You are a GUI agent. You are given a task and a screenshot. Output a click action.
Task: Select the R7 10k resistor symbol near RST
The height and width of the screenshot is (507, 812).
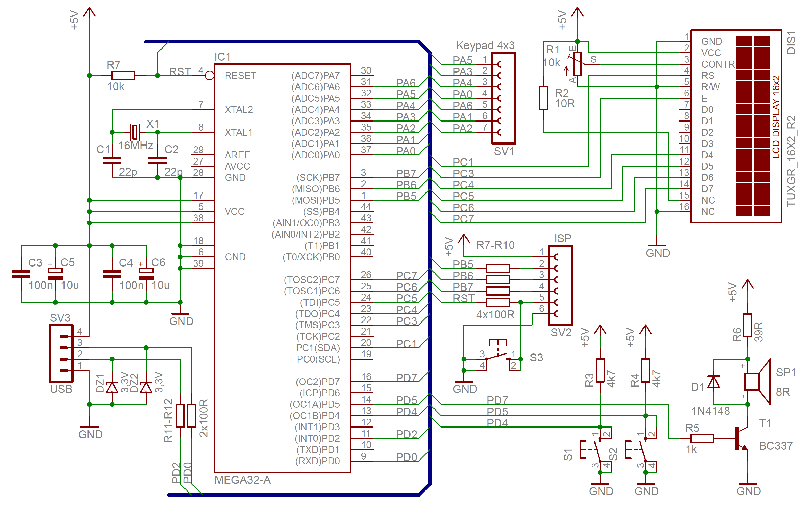coord(123,75)
